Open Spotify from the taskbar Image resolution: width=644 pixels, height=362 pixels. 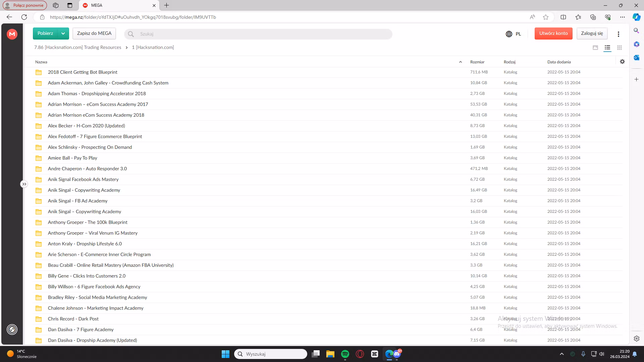coord(345,354)
